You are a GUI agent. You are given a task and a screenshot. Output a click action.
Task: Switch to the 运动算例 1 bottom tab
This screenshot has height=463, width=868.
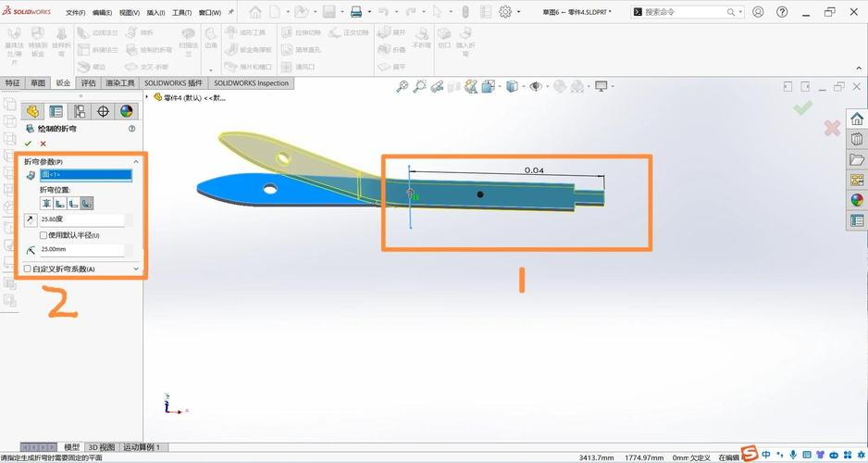tap(143, 447)
